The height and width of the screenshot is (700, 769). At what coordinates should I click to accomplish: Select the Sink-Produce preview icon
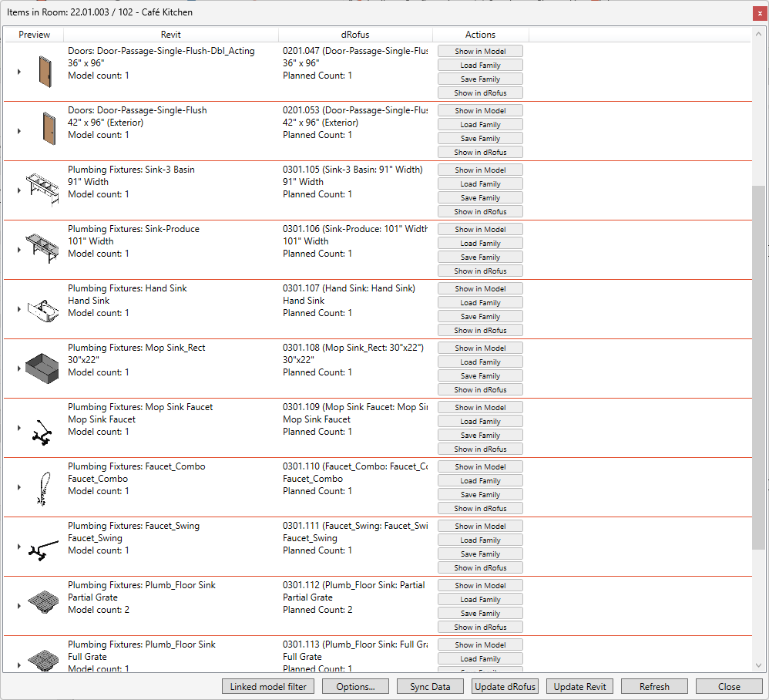coord(44,248)
